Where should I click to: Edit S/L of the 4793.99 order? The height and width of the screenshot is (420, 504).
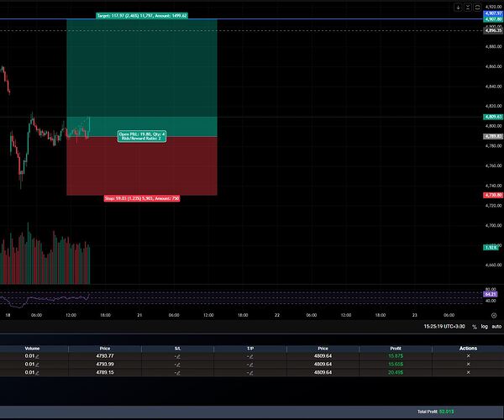tap(178, 365)
